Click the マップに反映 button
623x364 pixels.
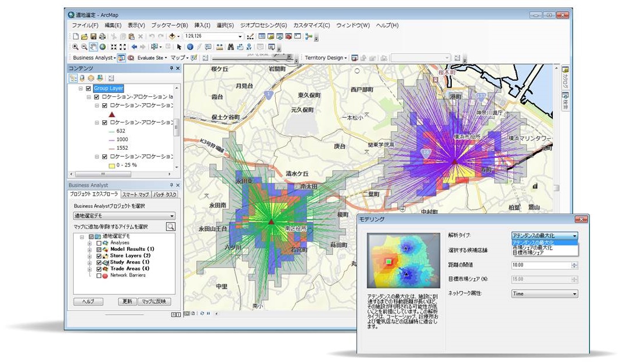point(154,302)
